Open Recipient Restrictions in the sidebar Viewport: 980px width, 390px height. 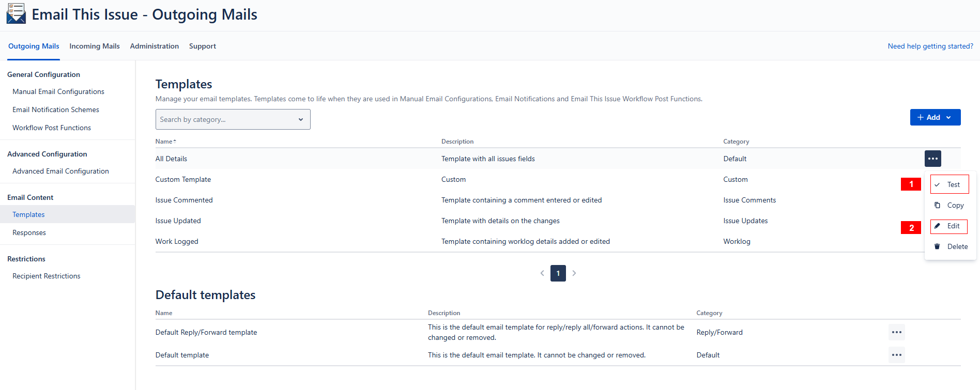(47, 276)
